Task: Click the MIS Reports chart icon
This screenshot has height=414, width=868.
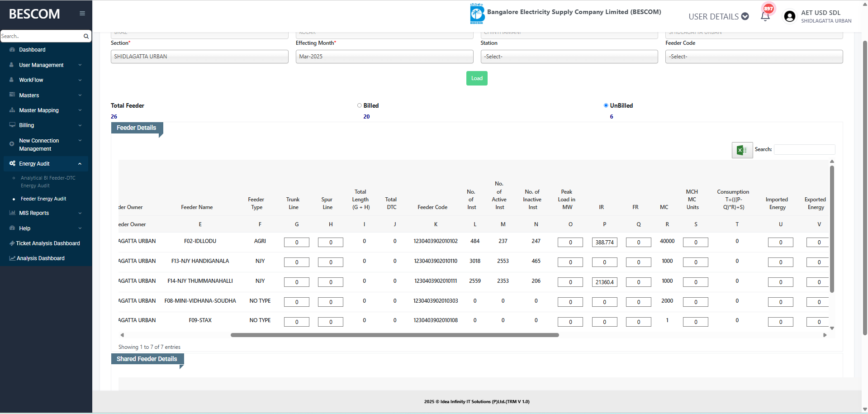Action: (x=12, y=213)
